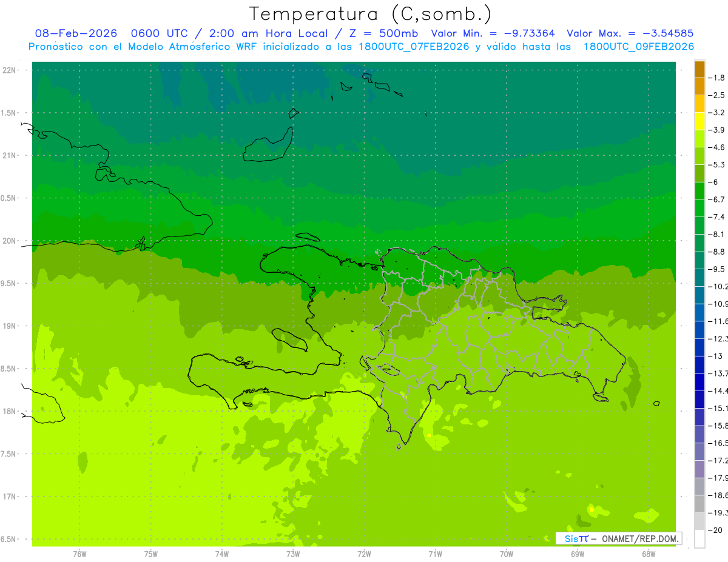Click the 75W longitude axis label
Image resolution: width=728 pixels, height=562 pixels.
(x=151, y=554)
